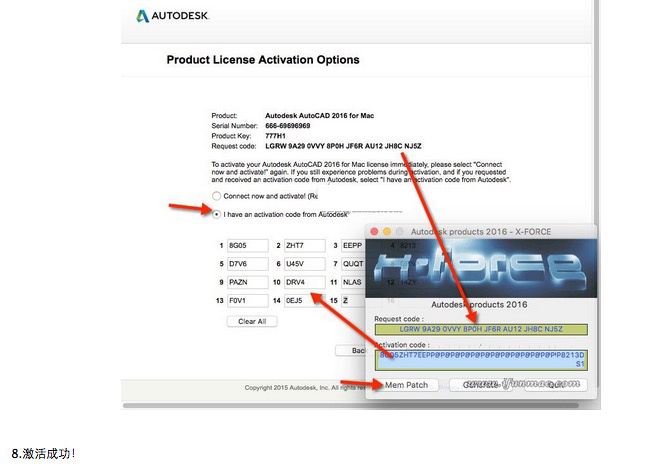
Task: Click activation field 11 containing NLAS
Action: (354, 282)
